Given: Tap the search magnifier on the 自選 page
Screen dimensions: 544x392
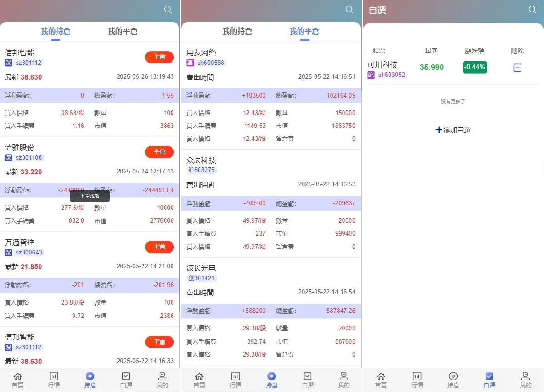Looking at the screenshot, I should point(533,9).
